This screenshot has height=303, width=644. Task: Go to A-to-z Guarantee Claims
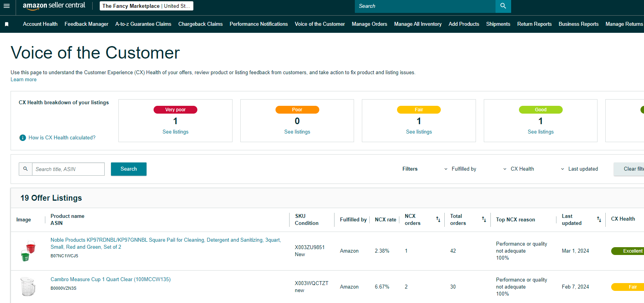tap(143, 24)
